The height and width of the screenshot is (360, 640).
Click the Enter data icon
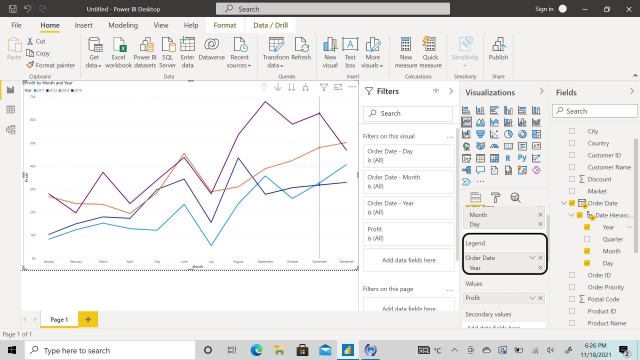tap(187, 52)
